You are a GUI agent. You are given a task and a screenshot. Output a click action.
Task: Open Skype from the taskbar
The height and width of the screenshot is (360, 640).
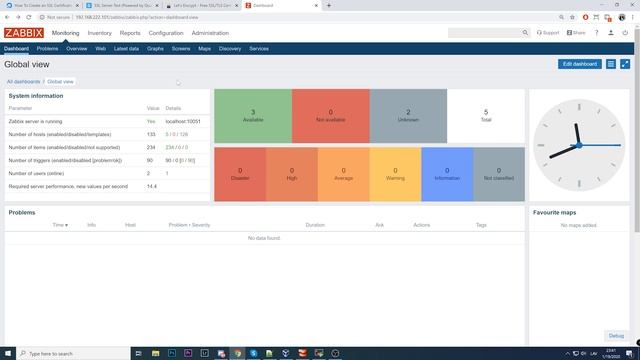click(x=253, y=353)
